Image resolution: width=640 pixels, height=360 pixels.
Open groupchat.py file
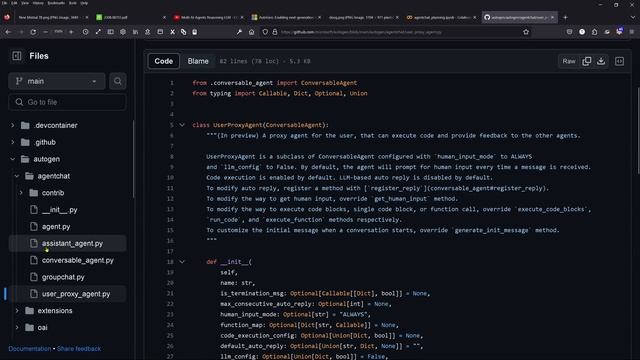63,277
